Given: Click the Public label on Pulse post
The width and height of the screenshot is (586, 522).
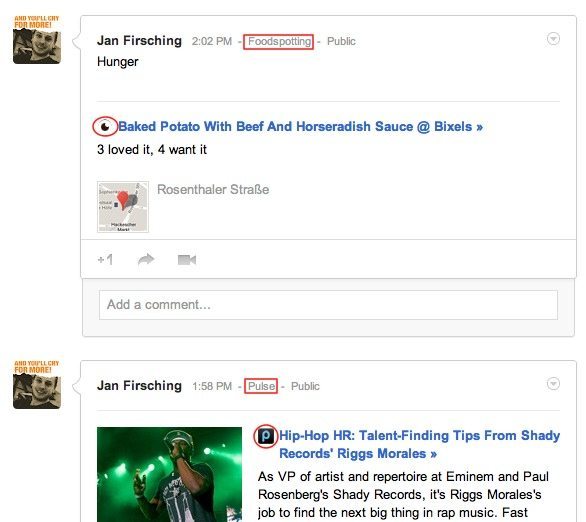Looking at the screenshot, I should coord(305,386).
